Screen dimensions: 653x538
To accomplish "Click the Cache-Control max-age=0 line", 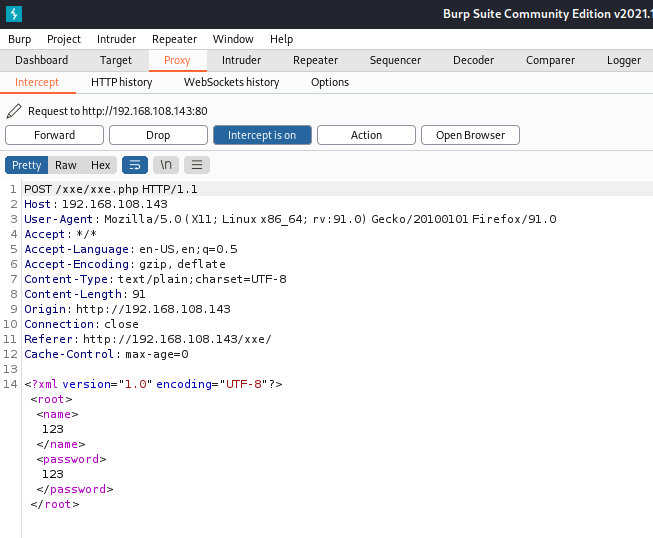I will tap(106, 354).
